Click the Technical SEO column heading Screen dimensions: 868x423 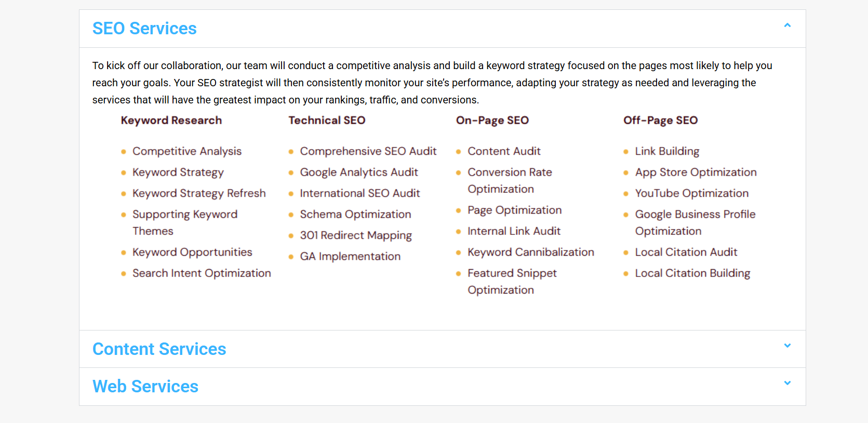pyautogui.click(x=327, y=121)
